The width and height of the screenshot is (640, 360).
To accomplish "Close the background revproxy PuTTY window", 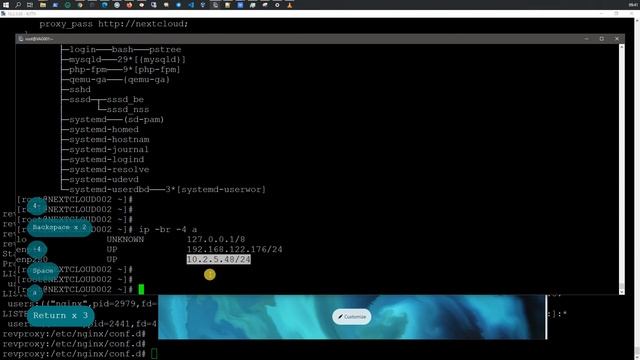I will (x=632, y=13).
